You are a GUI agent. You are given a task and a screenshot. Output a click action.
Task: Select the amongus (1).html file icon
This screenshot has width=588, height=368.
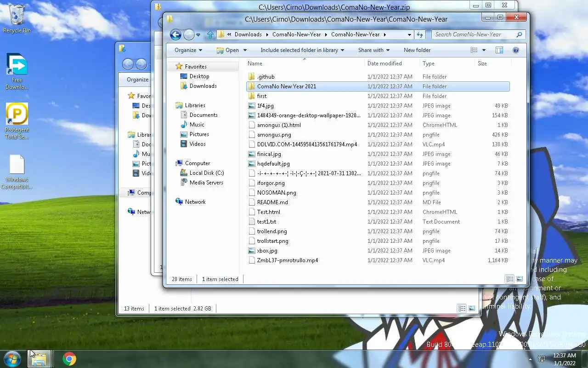tap(251, 125)
